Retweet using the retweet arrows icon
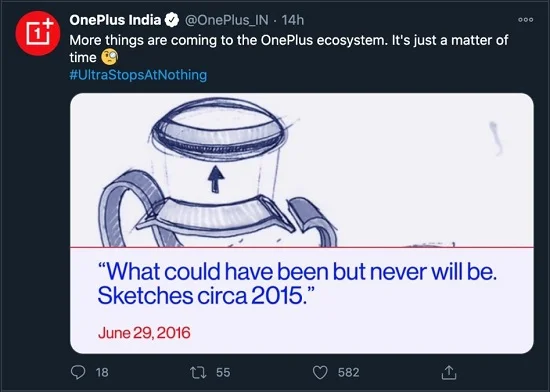Screen dimensions: 550x392 (x=198, y=372)
